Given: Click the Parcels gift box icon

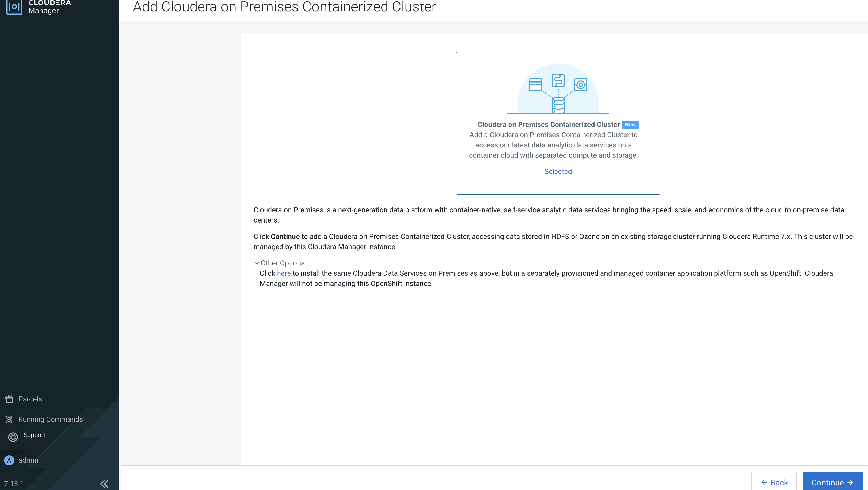Looking at the screenshot, I should click(9, 399).
